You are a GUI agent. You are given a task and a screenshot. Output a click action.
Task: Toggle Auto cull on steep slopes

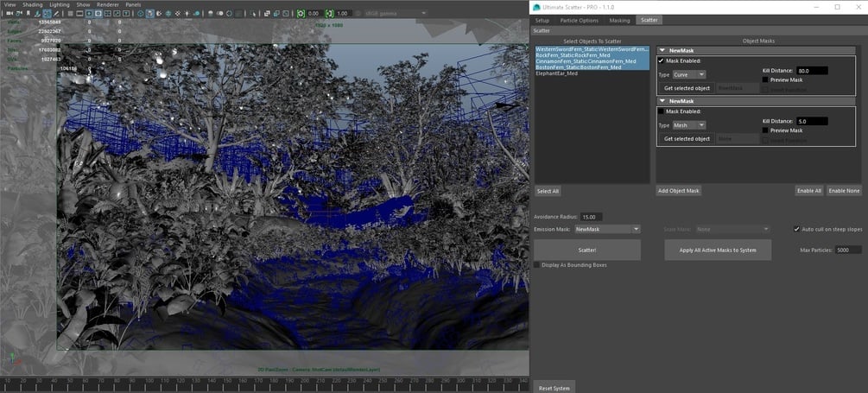[796, 229]
